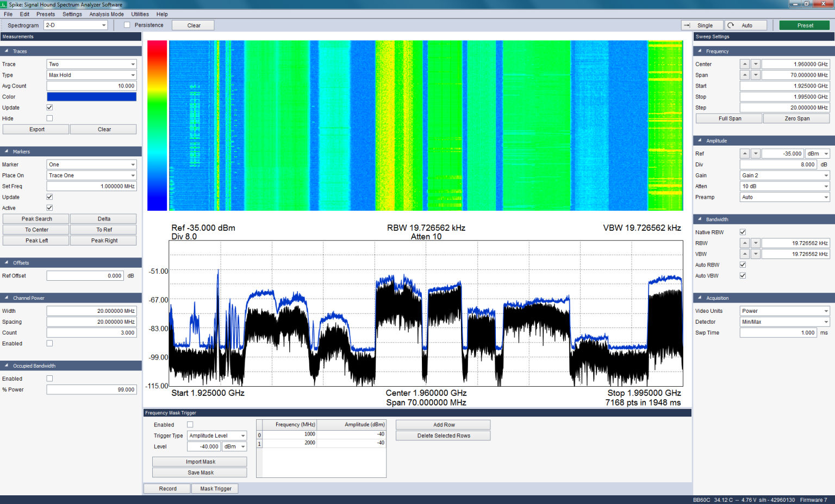Viewport: 835px width, 504px height.
Task: Collapse the Markers section
Action: pyautogui.click(x=7, y=152)
